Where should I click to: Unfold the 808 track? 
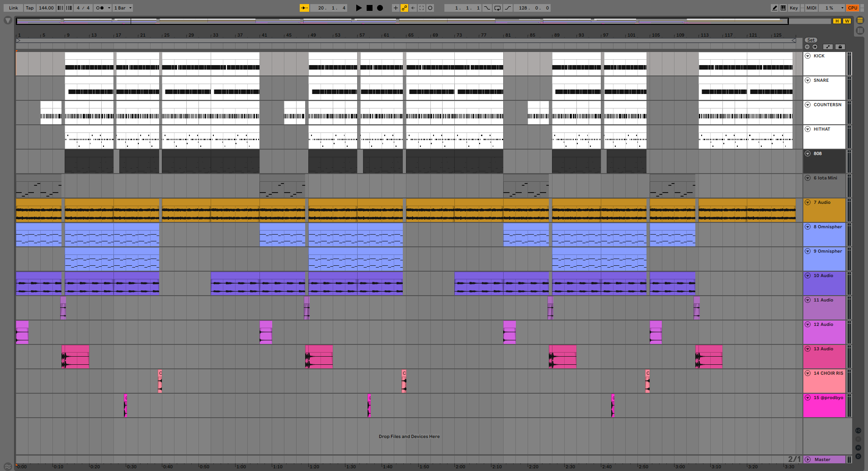point(808,154)
